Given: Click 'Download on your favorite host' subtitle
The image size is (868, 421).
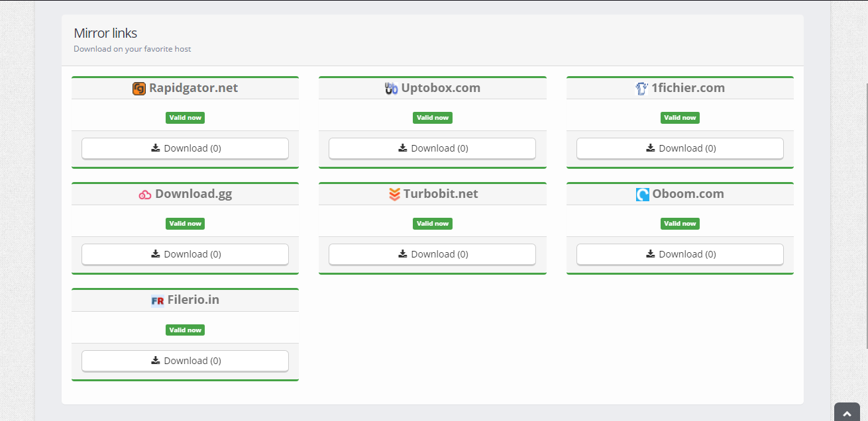Looking at the screenshot, I should 133,49.
